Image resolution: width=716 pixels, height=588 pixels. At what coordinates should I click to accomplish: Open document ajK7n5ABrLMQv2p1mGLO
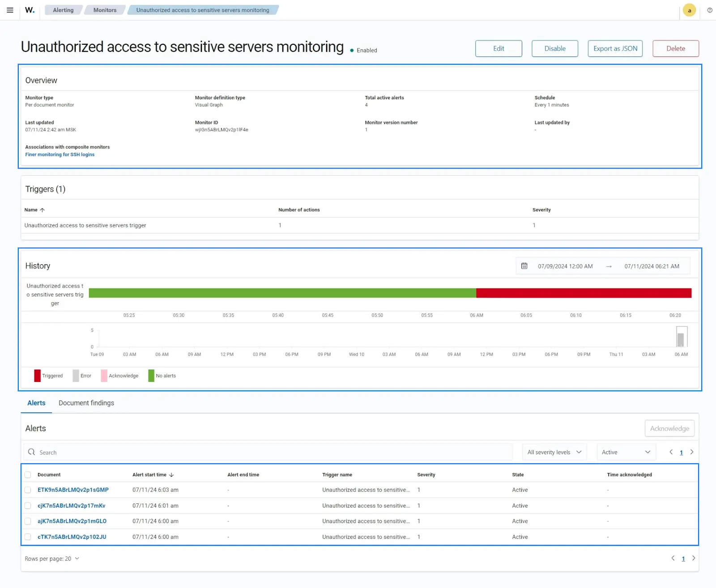pyautogui.click(x=72, y=521)
